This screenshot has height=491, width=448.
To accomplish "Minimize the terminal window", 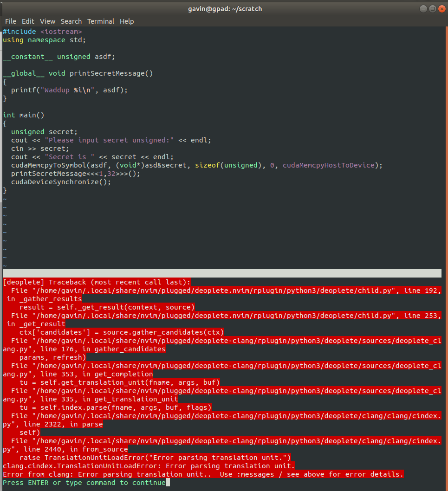I will point(423,9).
